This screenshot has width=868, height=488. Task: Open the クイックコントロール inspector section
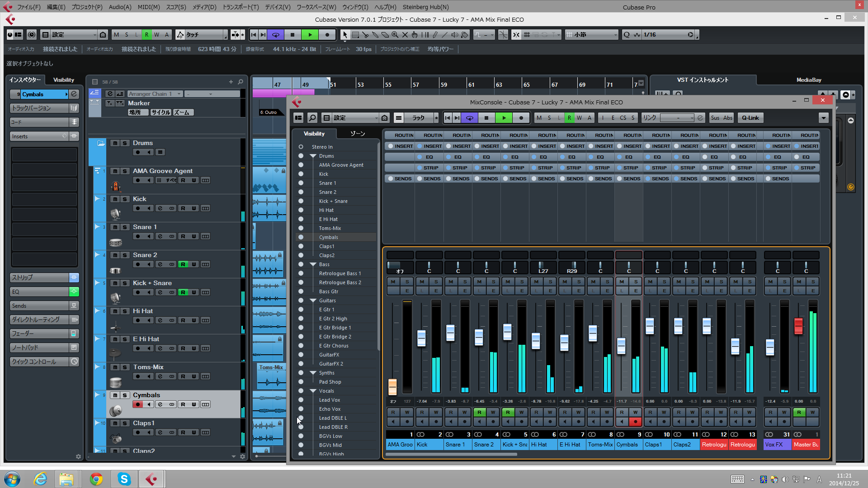(39, 362)
